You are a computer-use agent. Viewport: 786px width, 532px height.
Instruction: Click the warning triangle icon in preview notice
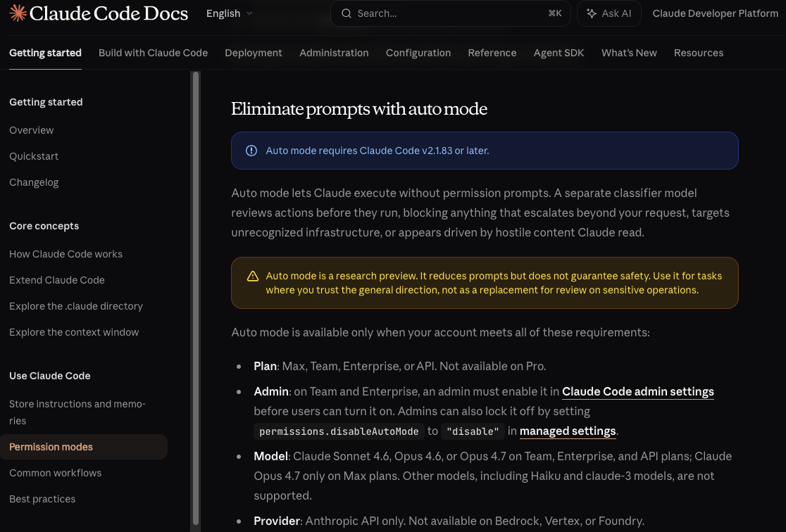coord(253,276)
